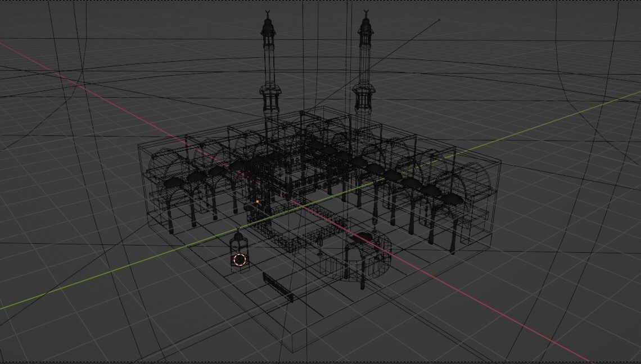Select the small lantern object above 3D cursor
Image resolution: width=641 pixels, height=364 pixels.
(x=240, y=249)
